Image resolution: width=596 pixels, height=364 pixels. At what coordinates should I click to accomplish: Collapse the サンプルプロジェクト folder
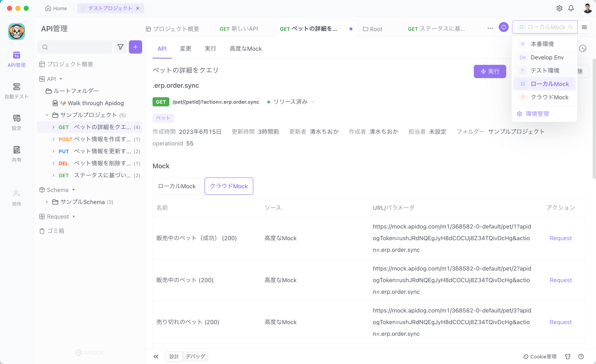point(47,115)
